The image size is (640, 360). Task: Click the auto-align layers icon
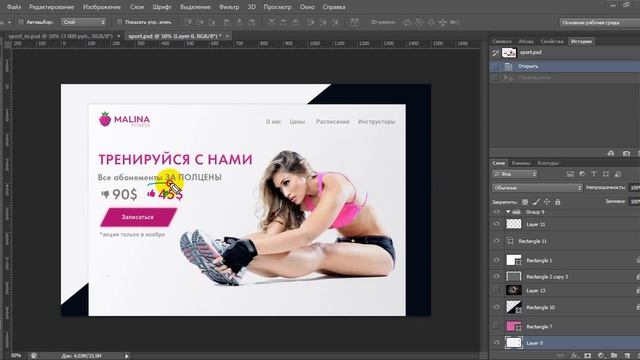[x=355, y=22]
